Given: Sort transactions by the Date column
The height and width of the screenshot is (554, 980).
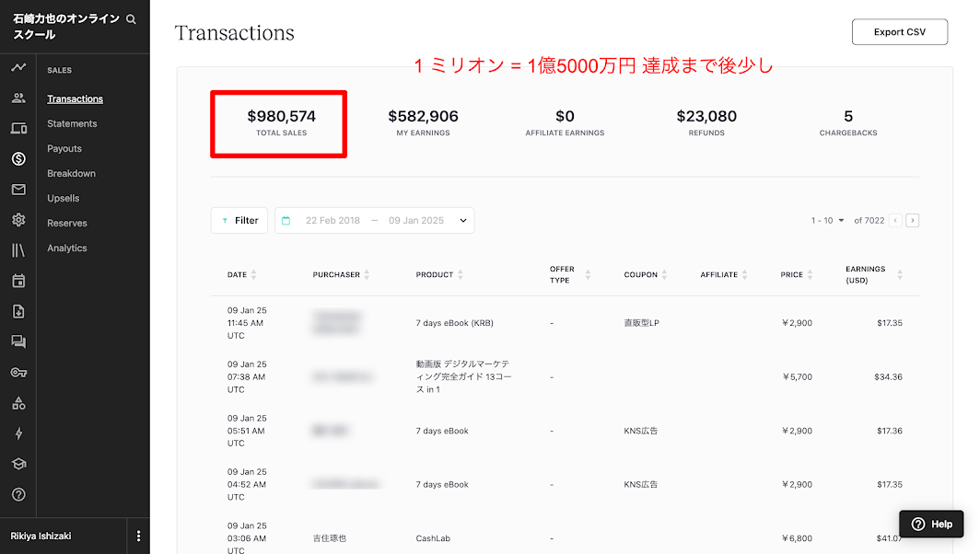Looking at the screenshot, I should pos(253,275).
